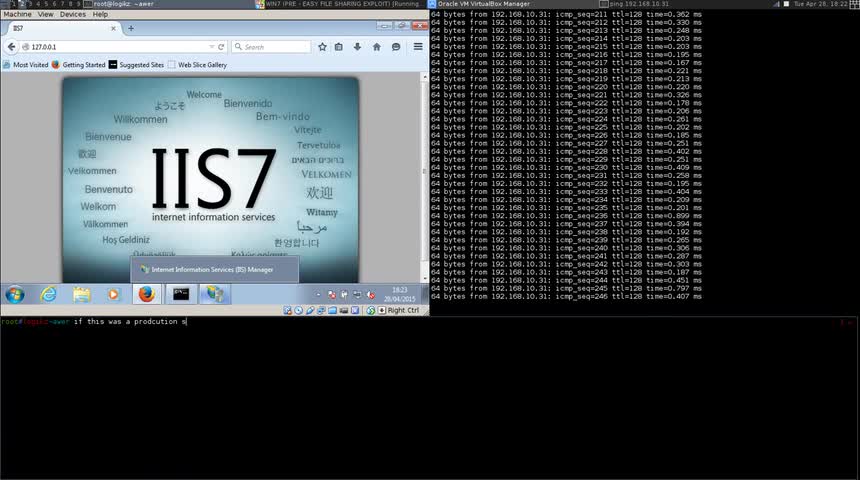The image size is (860, 480).
Task: Open Windows Explorer from the taskbar
Action: (81, 295)
